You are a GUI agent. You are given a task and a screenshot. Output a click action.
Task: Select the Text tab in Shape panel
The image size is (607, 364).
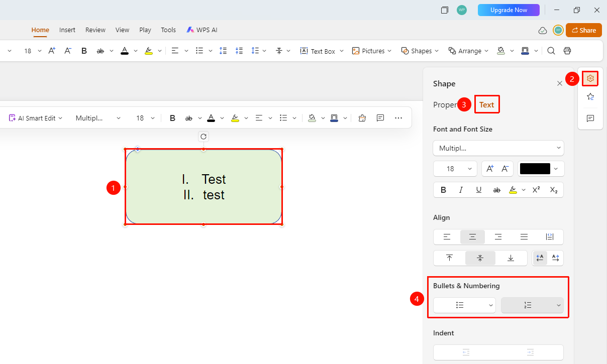pyautogui.click(x=487, y=105)
